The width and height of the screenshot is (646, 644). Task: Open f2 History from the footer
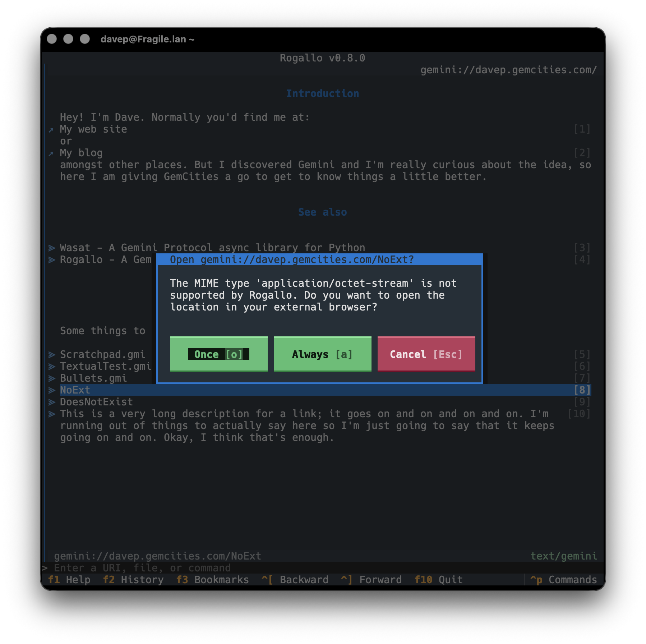(x=133, y=580)
